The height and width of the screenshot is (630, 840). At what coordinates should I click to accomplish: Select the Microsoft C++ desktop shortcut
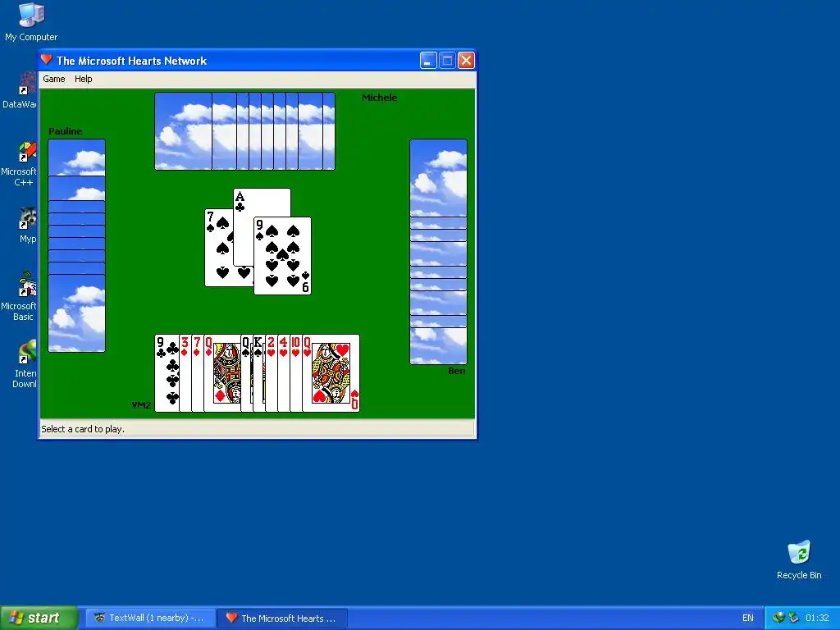coord(21,164)
